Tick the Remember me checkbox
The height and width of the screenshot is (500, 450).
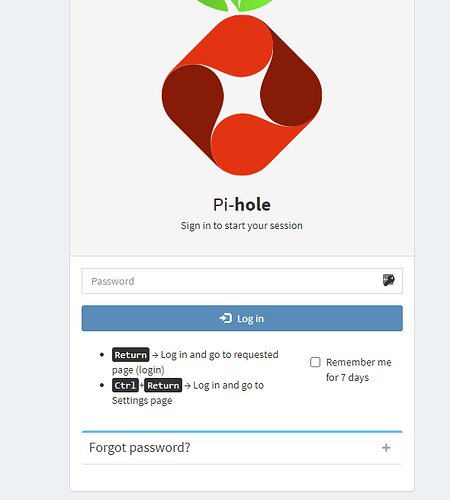click(315, 362)
